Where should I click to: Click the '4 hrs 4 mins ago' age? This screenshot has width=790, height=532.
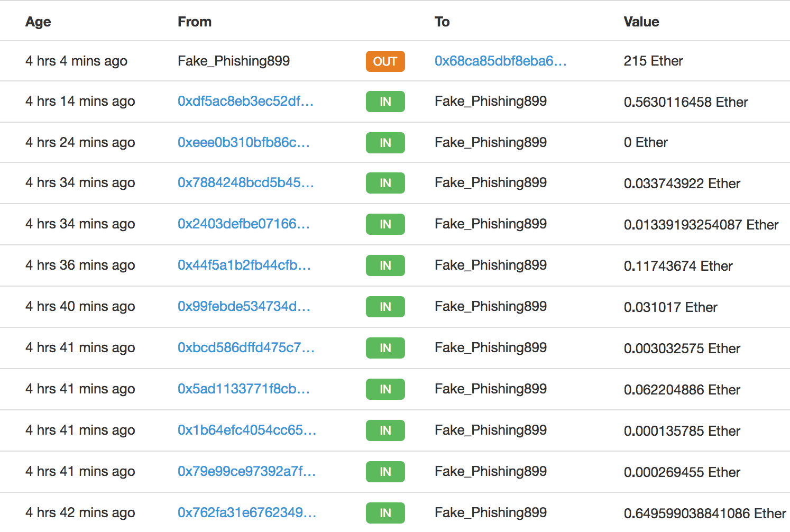pos(76,61)
